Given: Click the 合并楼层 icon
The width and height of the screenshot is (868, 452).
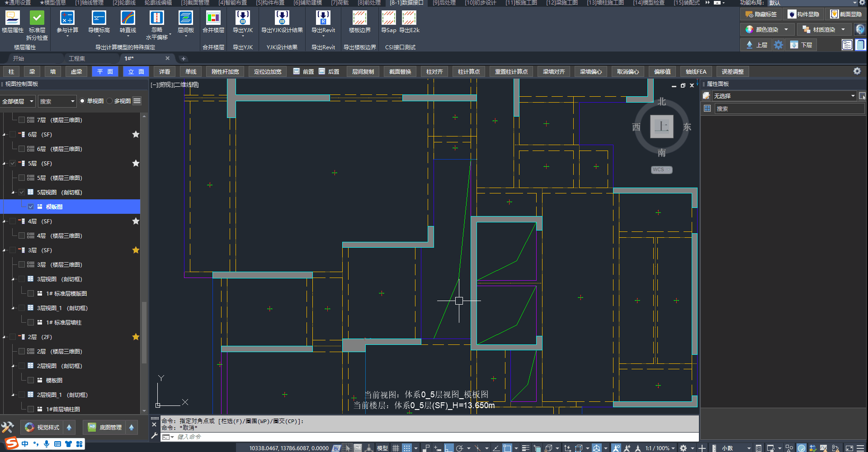Looking at the screenshot, I should coord(213,19).
